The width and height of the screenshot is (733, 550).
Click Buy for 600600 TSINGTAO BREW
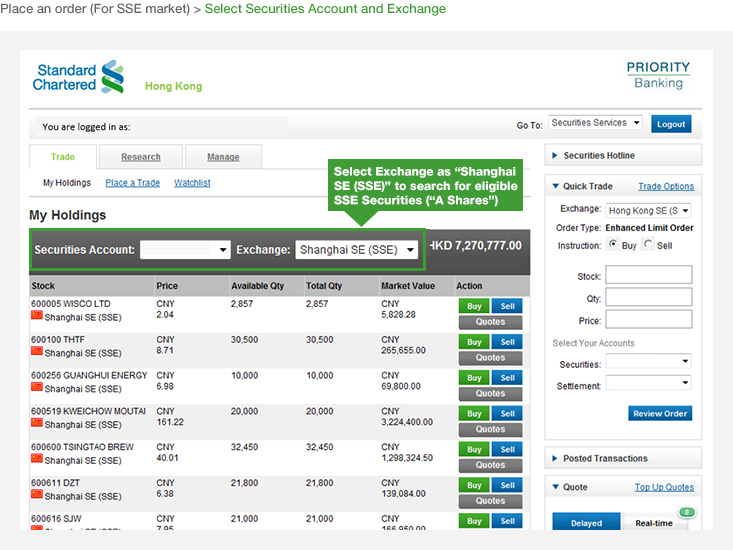point(474,449)
